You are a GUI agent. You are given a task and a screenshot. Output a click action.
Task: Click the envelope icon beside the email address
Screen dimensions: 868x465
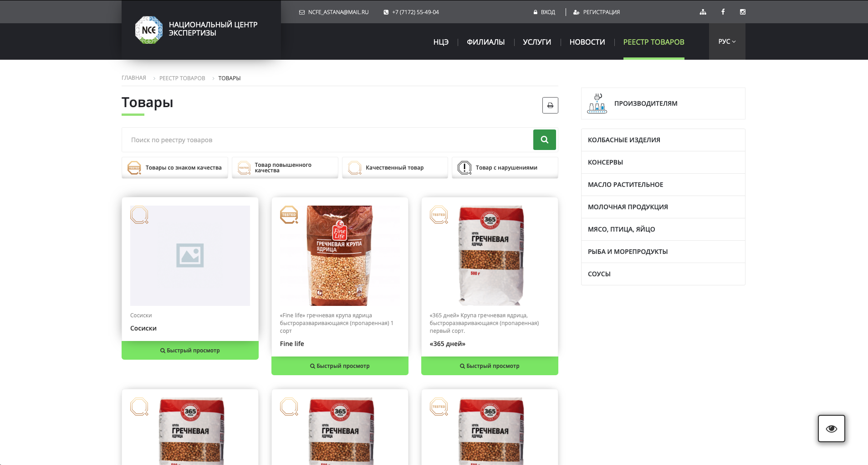tap(301, 12)
